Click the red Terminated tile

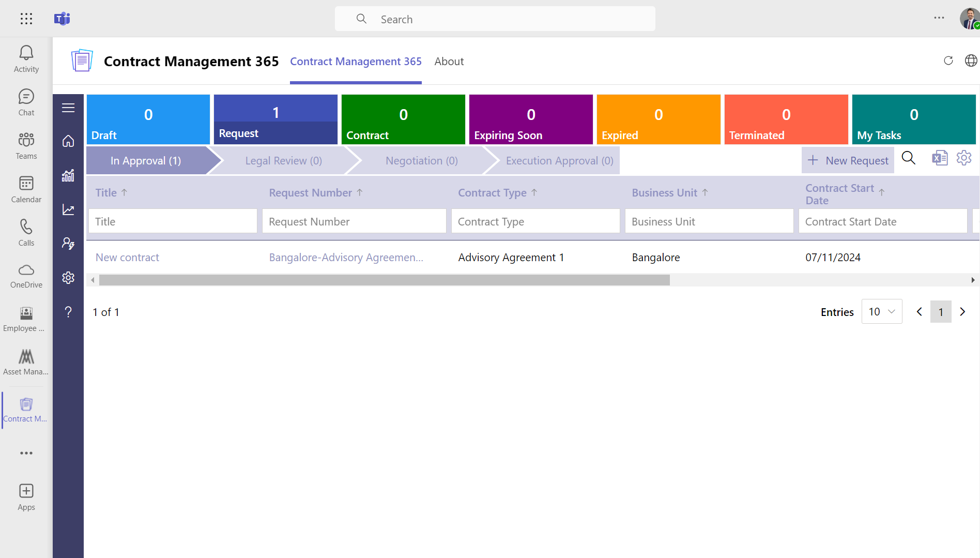pos(786,119)
